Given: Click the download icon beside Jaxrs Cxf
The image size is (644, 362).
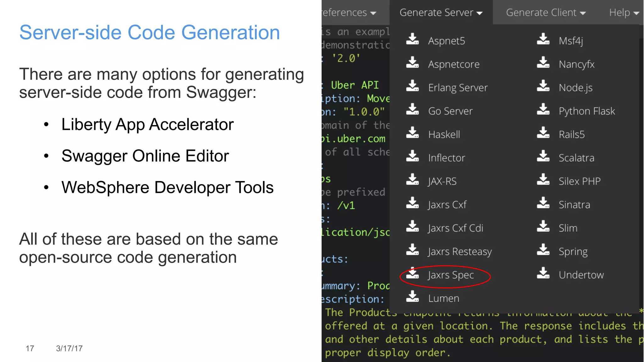Looking at the screenshot, I should pos(412,203).
